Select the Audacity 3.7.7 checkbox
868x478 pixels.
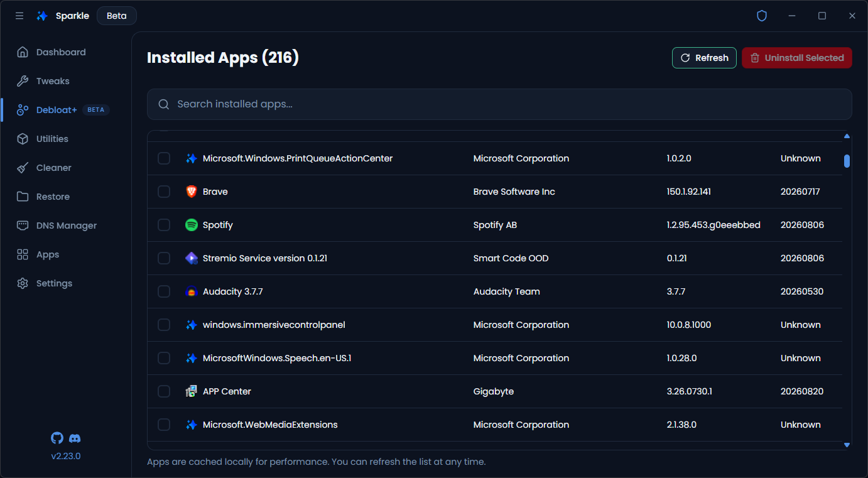[x=164, y=291]
